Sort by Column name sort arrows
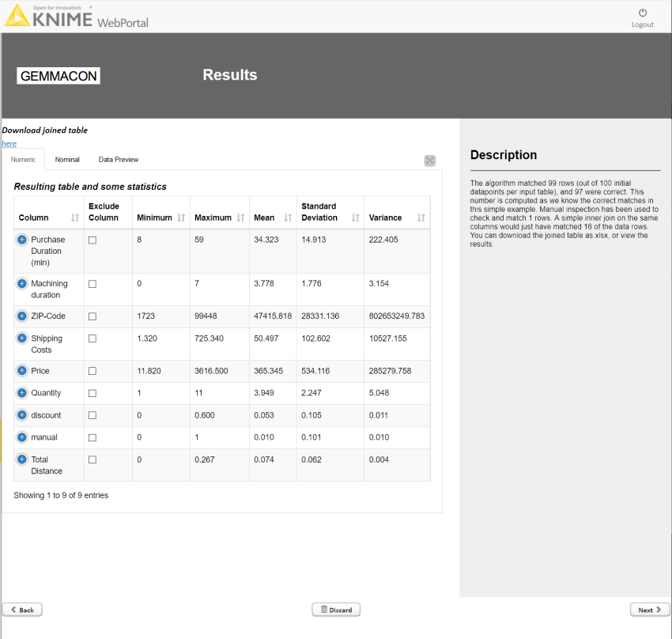The image size is (672, 639). coord(75,217)
